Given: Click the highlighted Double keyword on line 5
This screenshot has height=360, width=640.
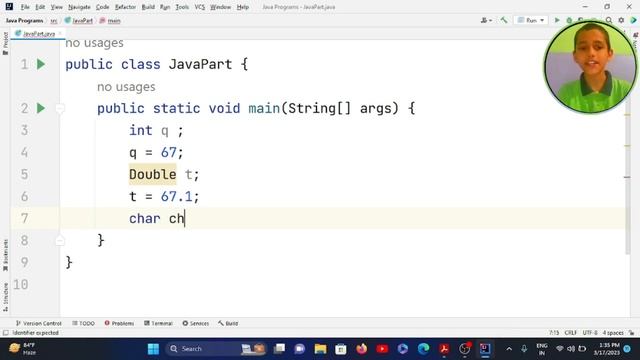Looking at the screenshot, I should point(153,174).
